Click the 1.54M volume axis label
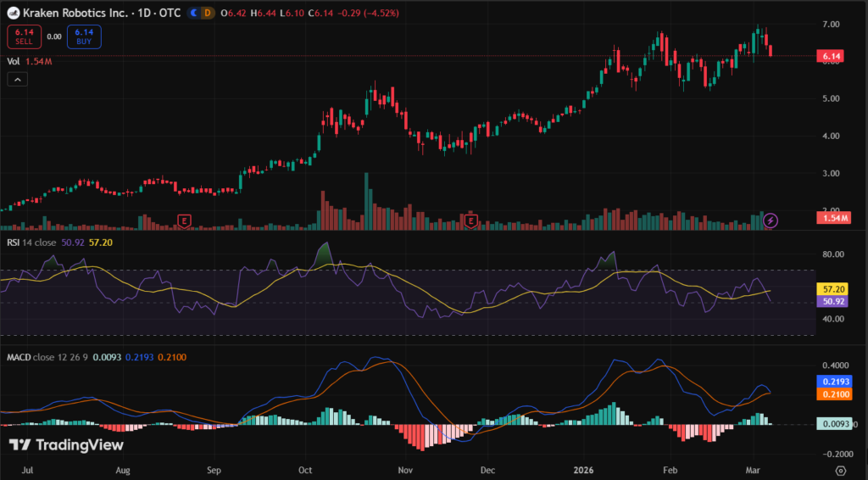This screenshot has height=480, width=868. [830, 219]
